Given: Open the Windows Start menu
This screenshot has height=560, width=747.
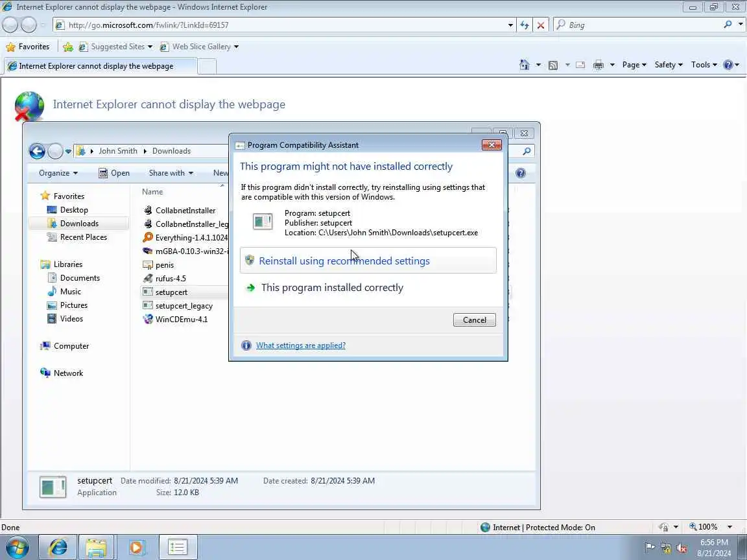Looking at the screenshot, I should point(17,547).
